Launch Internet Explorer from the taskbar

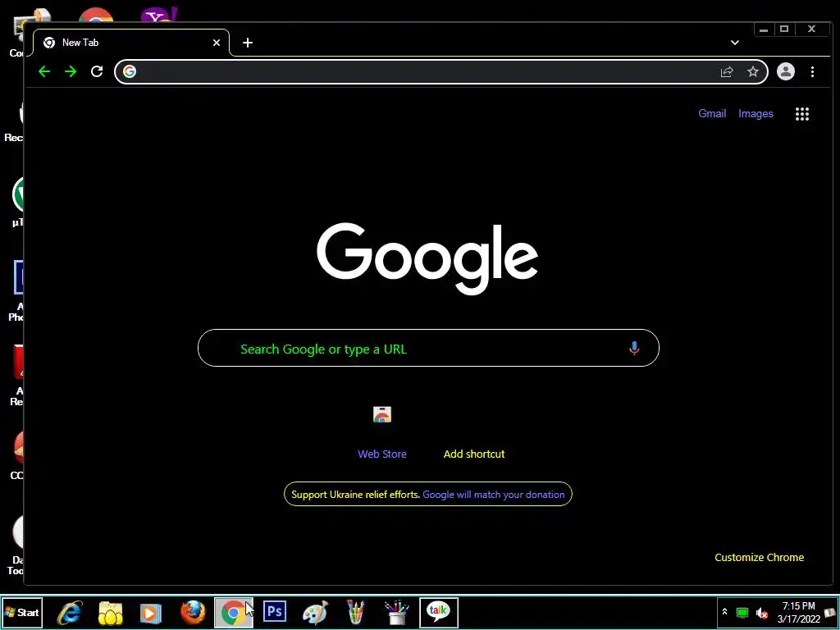point(71,612)
